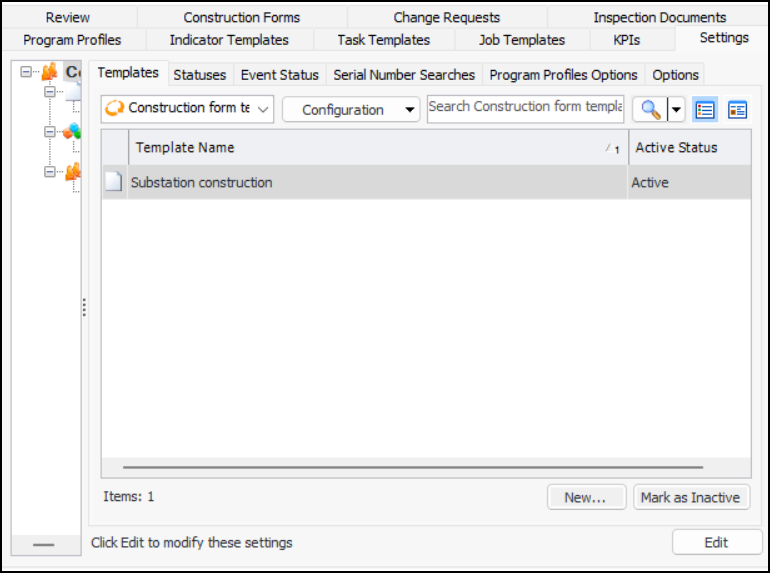Open the KPIs tab
This screenshot has width=770, height=573.
pos(628,40)
